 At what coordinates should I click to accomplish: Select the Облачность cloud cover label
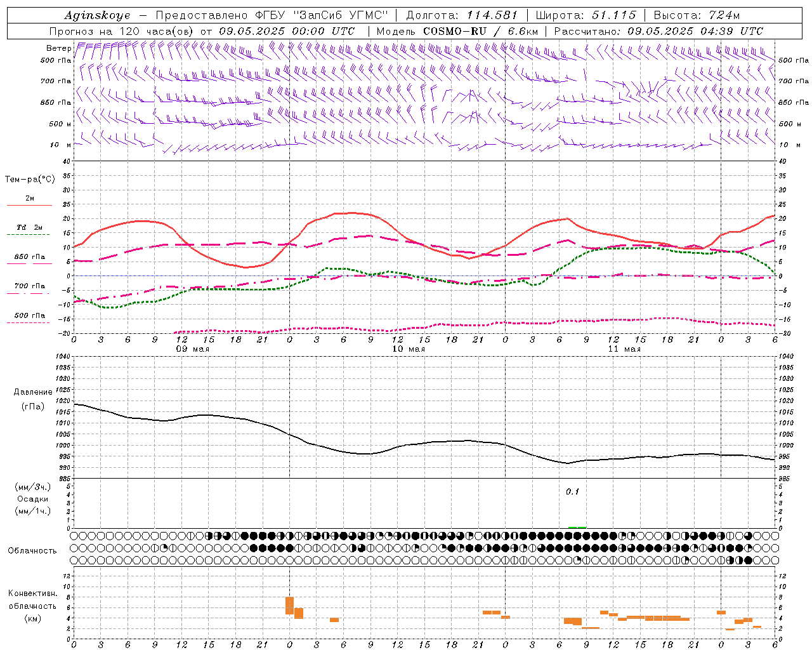[32, 551]
